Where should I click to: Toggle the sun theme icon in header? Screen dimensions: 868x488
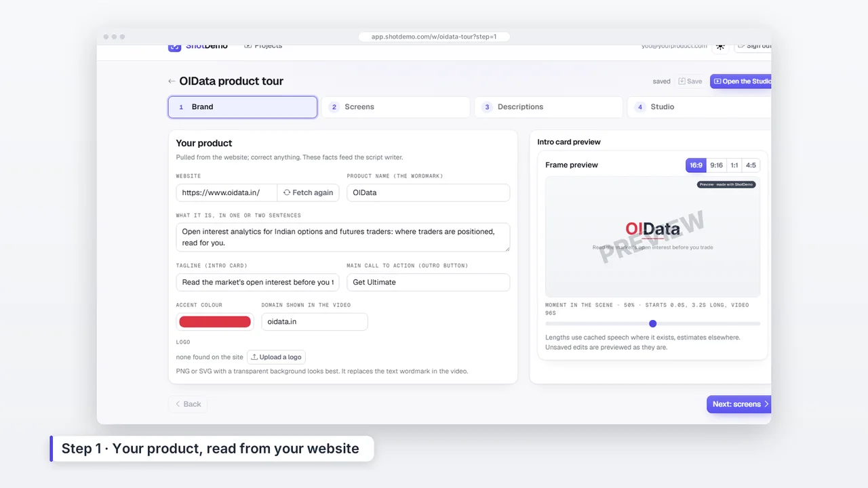720,46
